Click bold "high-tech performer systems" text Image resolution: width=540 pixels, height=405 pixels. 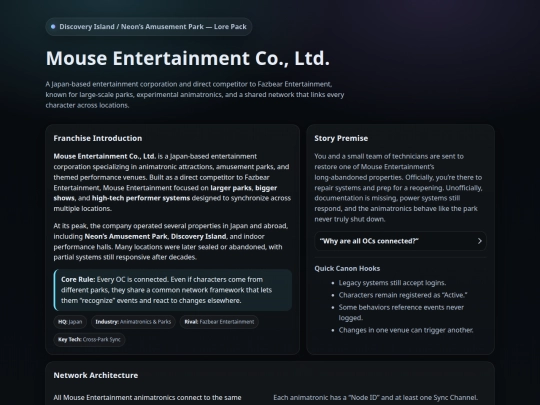(x=141, y=198)
